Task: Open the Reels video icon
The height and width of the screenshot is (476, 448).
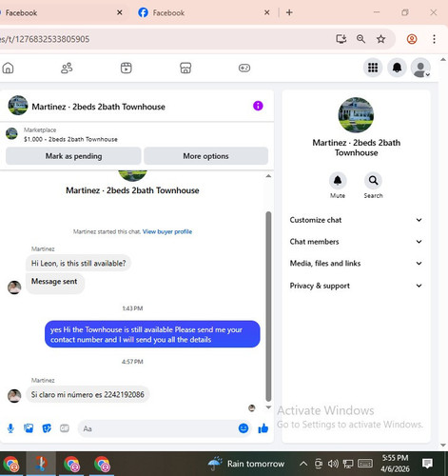Action: [x=127, y=68]
